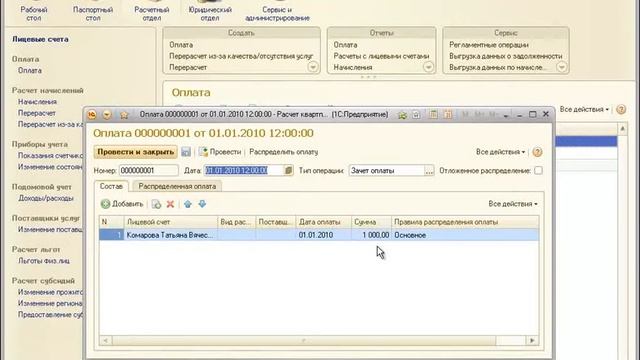Image resolution: width=640 pixels, height=360 pixels.
Task: Open the date picker beside the Дата field
Action: tap(288, 171)
